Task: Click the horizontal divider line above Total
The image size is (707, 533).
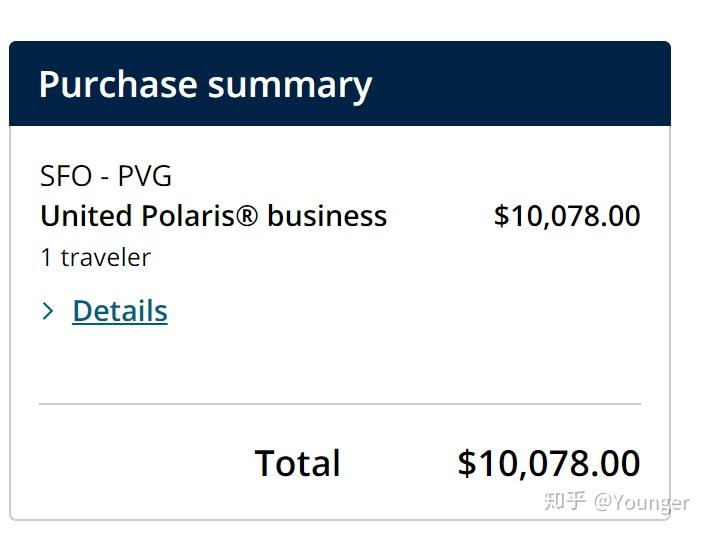Action: (x=340, y=404)
